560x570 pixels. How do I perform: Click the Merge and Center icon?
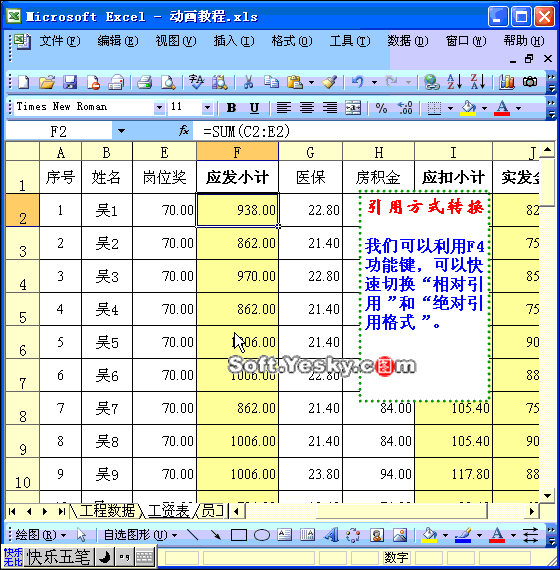coord(353,108)
